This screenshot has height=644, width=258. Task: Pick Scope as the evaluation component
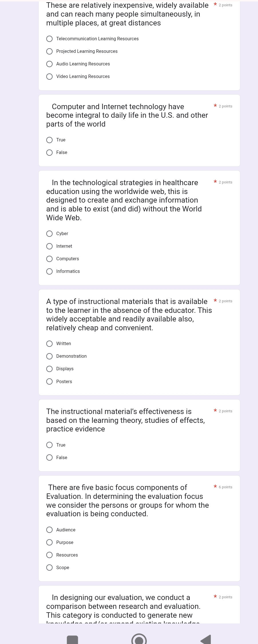(x=49, y=568)
